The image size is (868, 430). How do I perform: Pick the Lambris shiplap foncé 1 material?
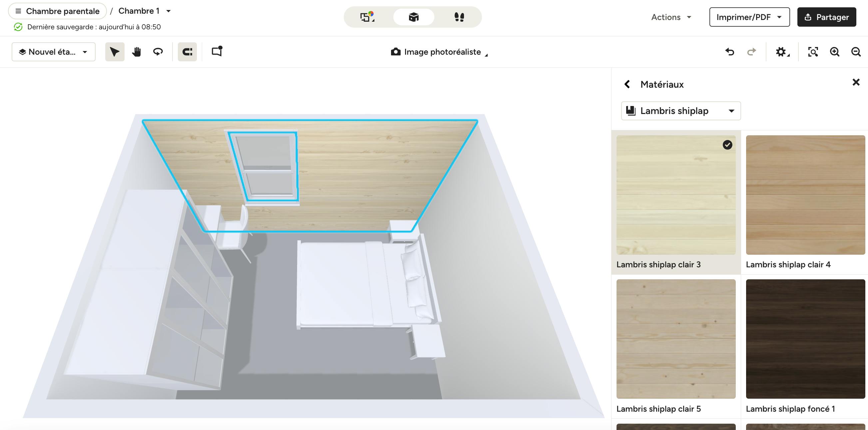pos(805,339)
